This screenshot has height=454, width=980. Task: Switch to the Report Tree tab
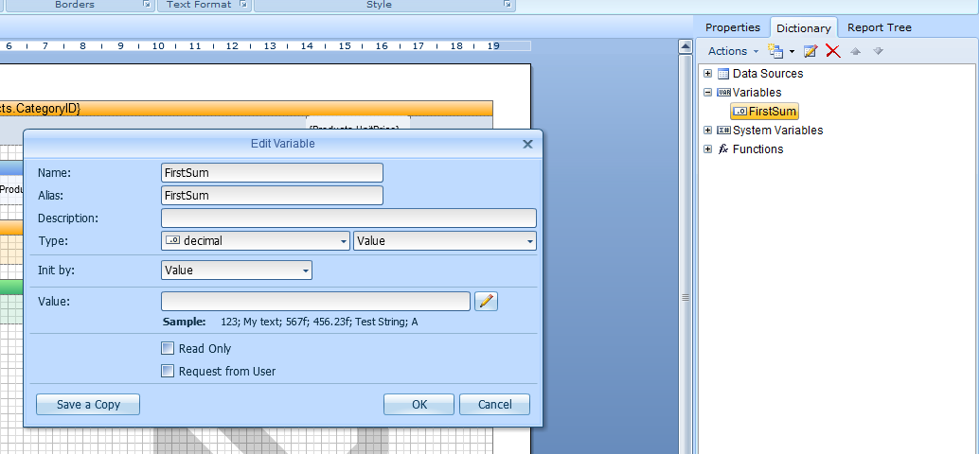pyautogui.click(x=880, y=27)
